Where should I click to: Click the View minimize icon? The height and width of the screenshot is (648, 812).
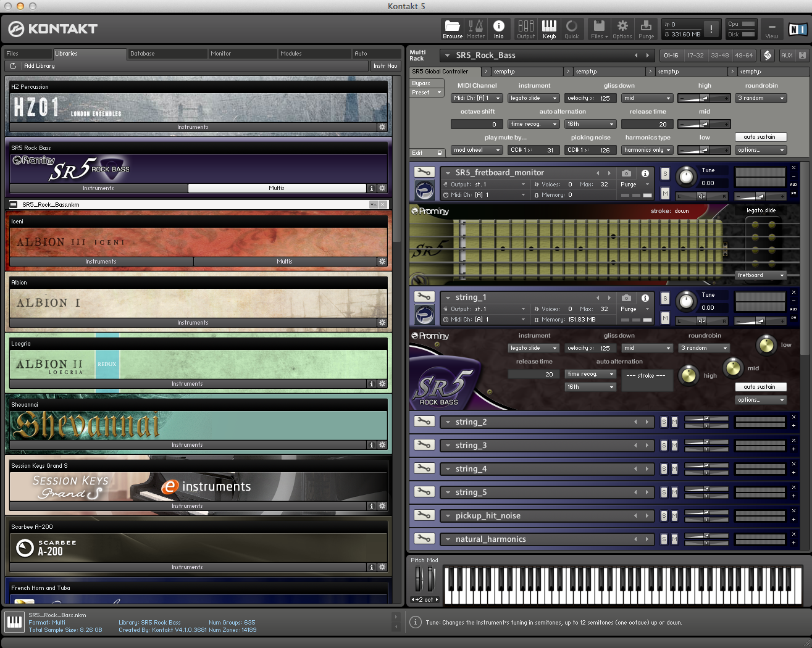tap(771, 29)
